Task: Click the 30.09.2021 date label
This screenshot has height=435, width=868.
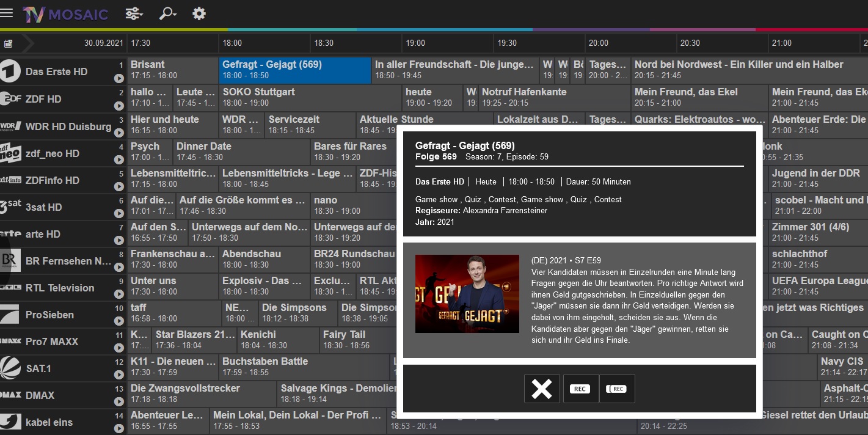Action: click(x=104, y=43)
